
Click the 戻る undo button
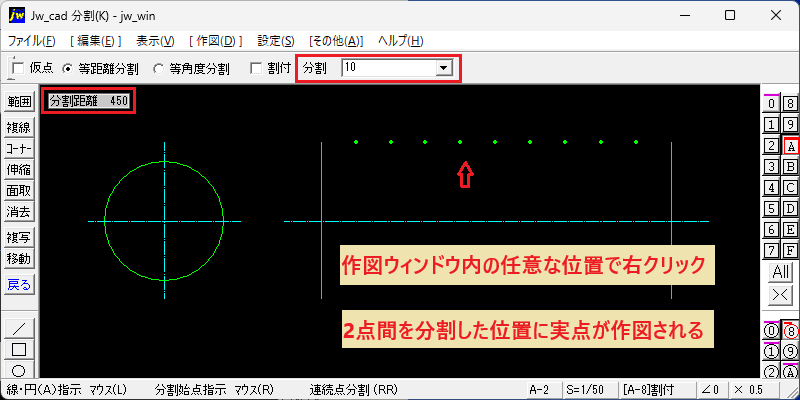coord(19,285)
